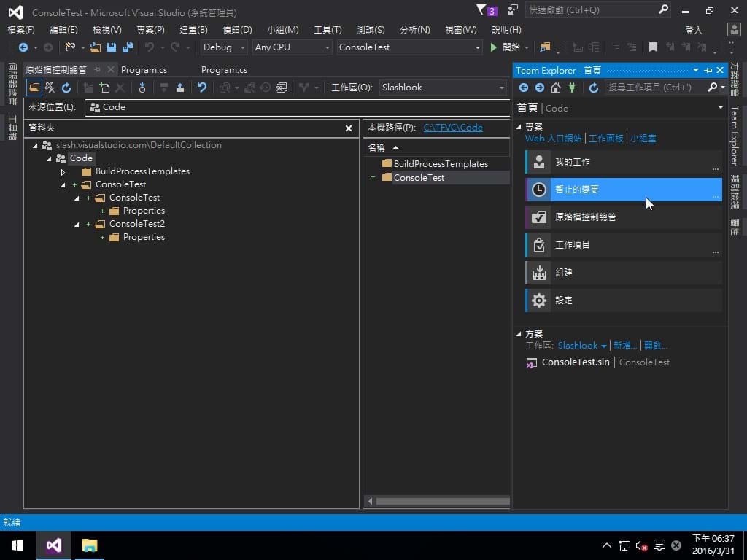Click the Save disk icon
The width and height of the screenshot is (747, 560).
tap(112, 47)
